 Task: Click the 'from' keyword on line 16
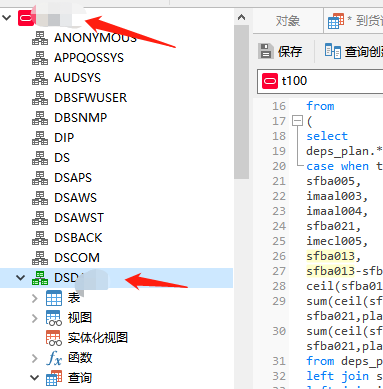[320, 106]
